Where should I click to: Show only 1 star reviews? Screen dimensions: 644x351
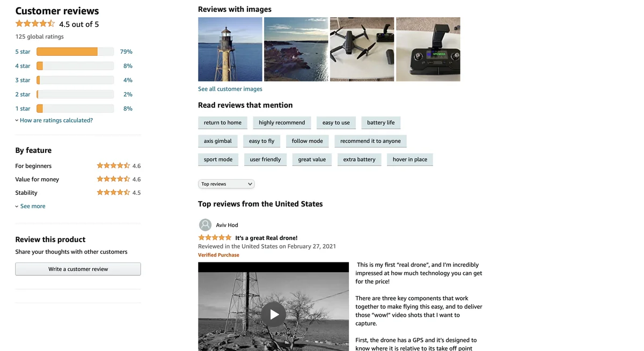23,108
